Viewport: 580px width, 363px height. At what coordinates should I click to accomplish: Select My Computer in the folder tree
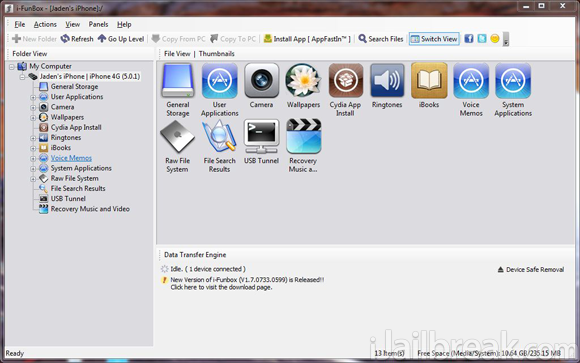click(x=50, y=66)
